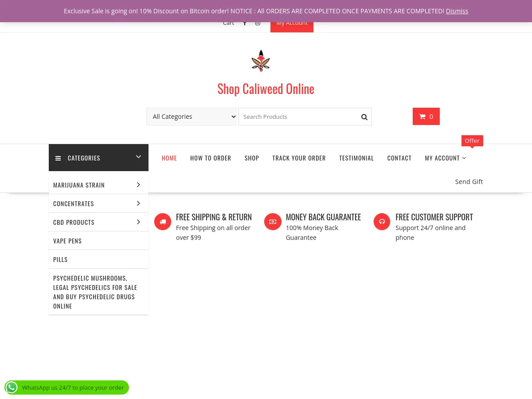Expand the MY ACCOUNT menu chevron
Screen dimensions: 532x399
[464, 158]
